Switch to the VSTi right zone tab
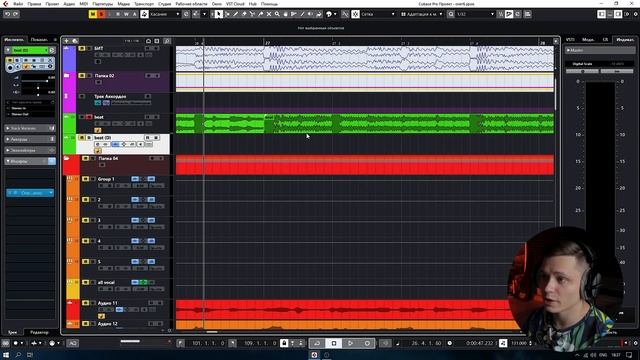The width and height of the screenshot is (640, 360). click(570, 40)
